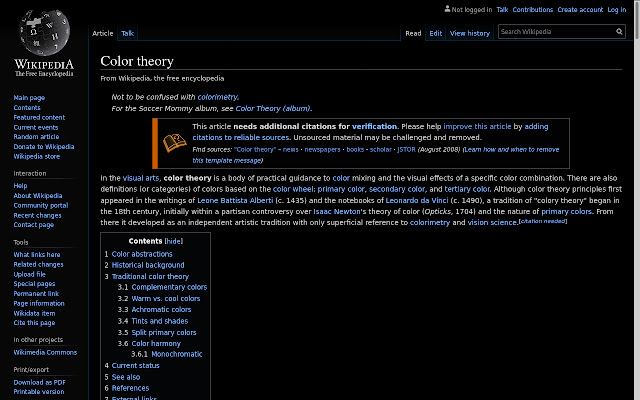Jump to Color abstractions section
Image resolution: width=640 pixels, height=400 pixels.
click(142, 254)
